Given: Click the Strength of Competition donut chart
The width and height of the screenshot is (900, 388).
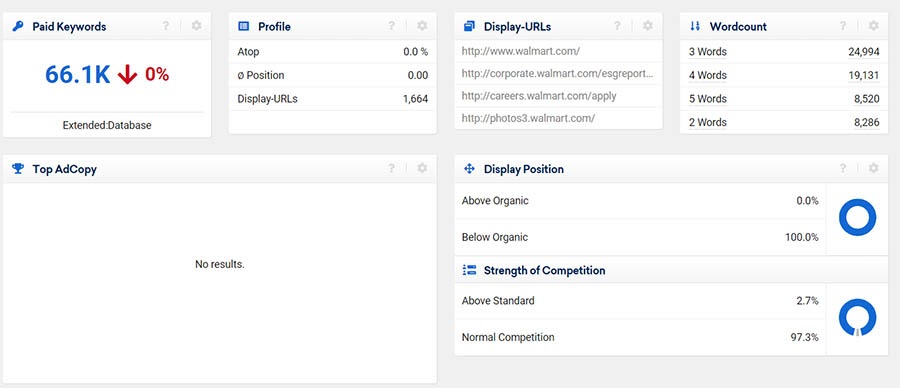Looking at the screenshot, I should tap(858, 317).
